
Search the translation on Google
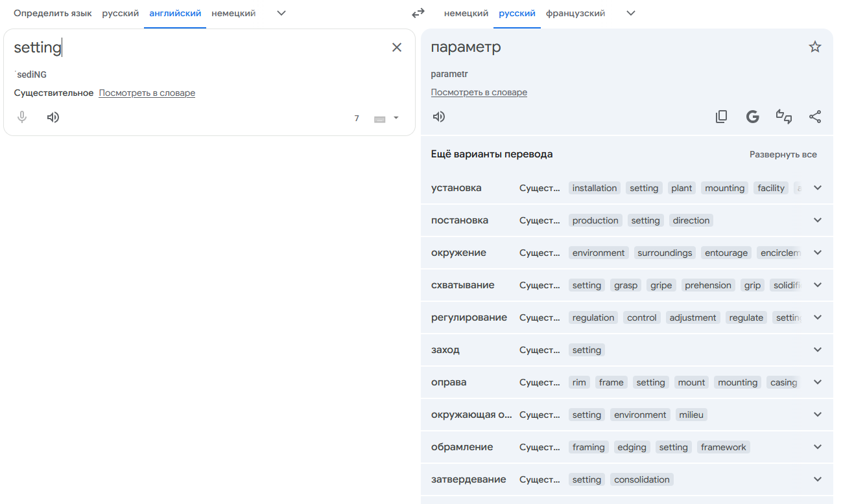pos(752,117)
